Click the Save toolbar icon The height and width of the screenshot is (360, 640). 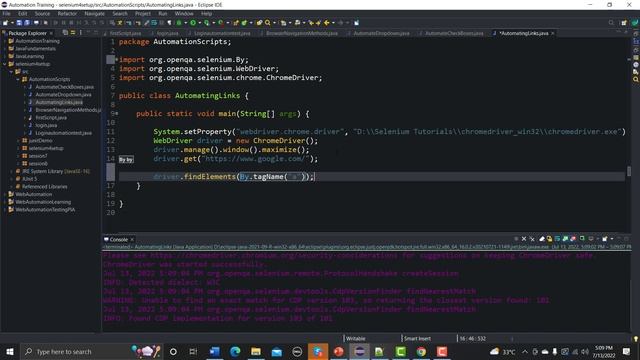pos(19,23)
